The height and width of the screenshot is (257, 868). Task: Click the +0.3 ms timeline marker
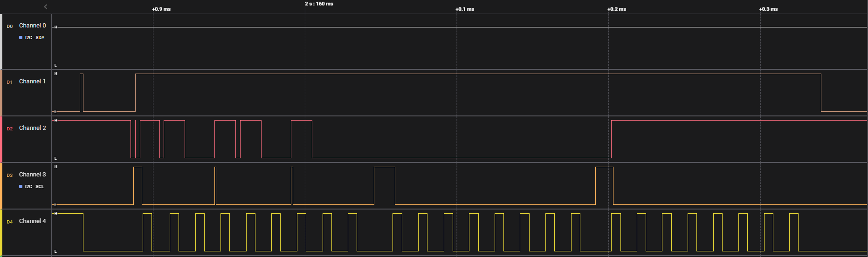pyautogui.click(x=768, y=9)
